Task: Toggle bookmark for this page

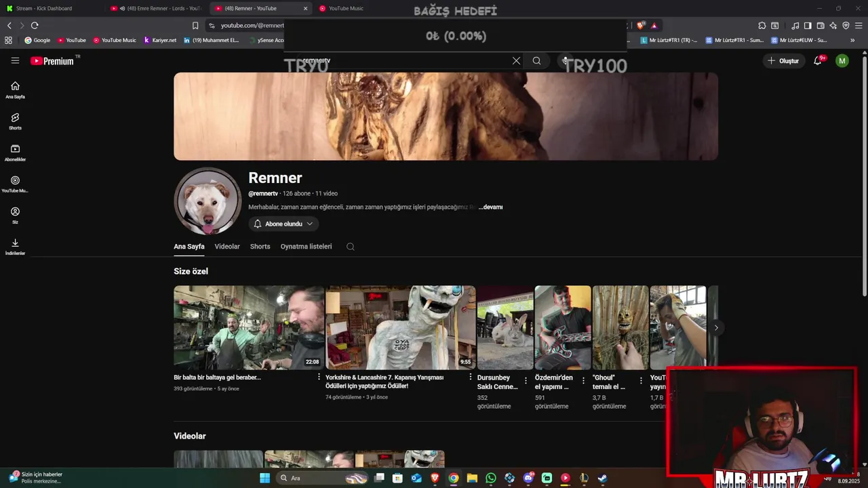Action: click(195, 26)
